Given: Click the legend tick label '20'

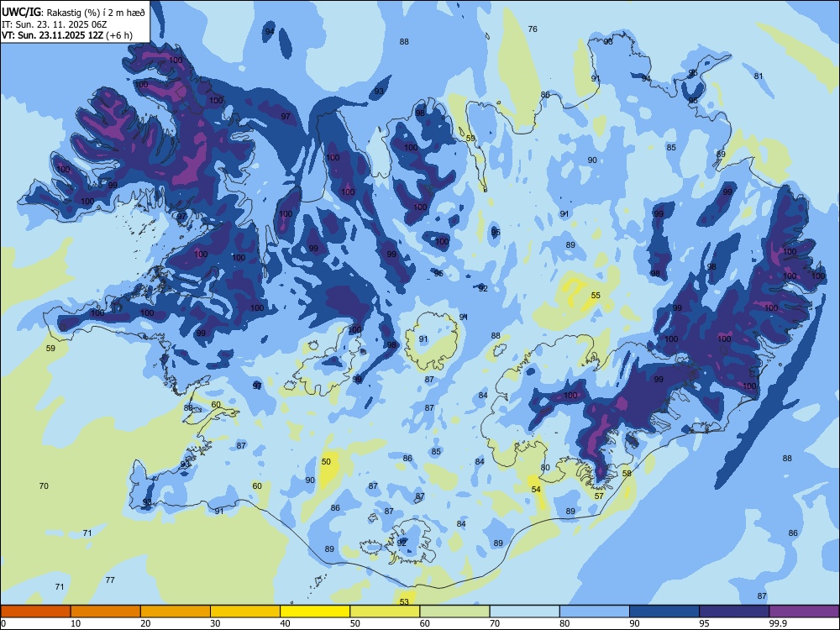Looking at the screenshot, I should 145,623.
